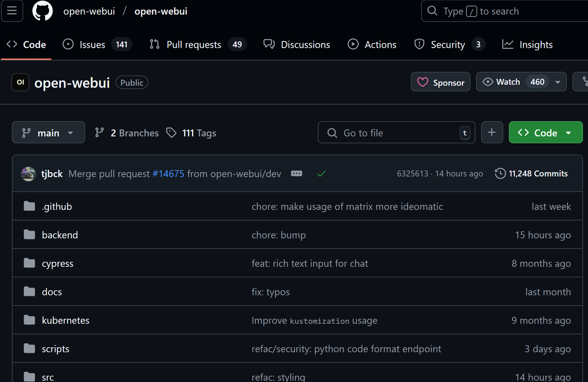This screenshot has height=382, width=588.
Task: Expand the commit message ellipsis
Action: click(296, 173)
